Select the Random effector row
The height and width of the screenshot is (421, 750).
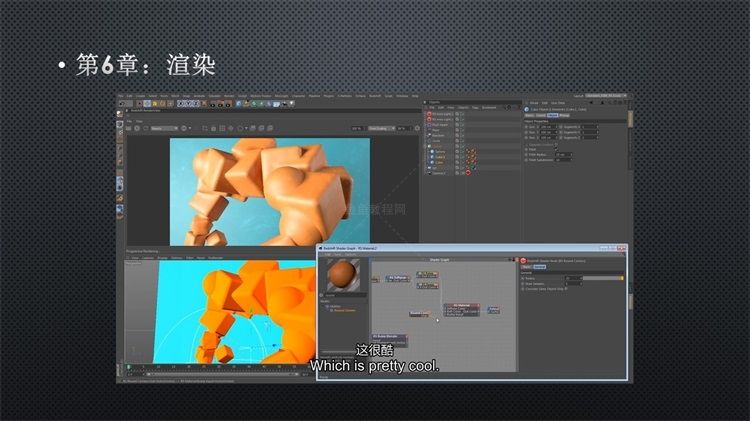click(x=439, y=135)
